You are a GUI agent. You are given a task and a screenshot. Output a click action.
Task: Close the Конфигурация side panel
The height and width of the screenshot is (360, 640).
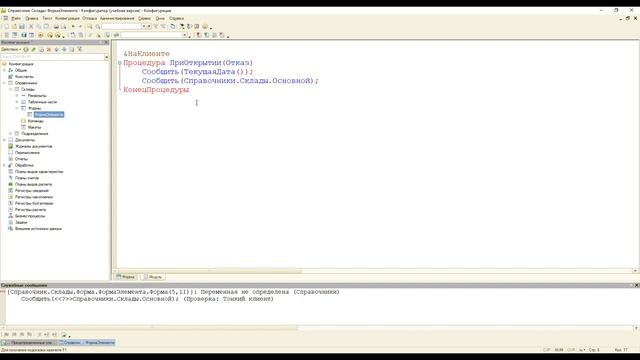(107, 42)
